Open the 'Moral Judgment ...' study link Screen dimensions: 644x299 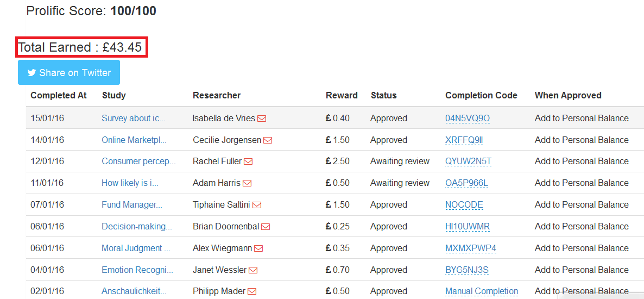coord(136,248)
